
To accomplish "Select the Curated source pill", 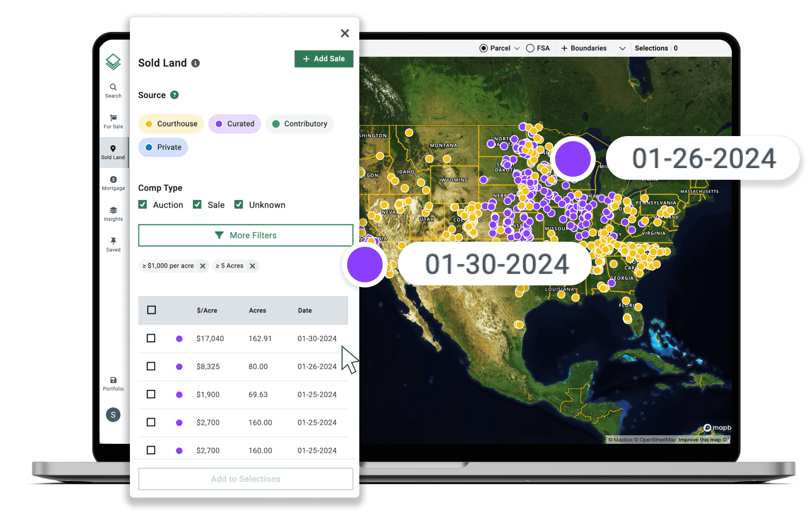I will coord(234,123).
